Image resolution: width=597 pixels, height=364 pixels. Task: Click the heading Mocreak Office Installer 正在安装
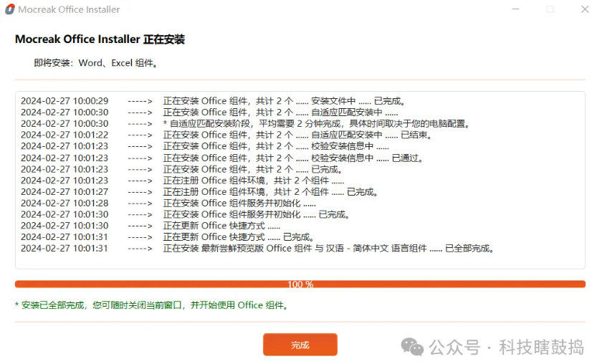(x=100, y=39)
